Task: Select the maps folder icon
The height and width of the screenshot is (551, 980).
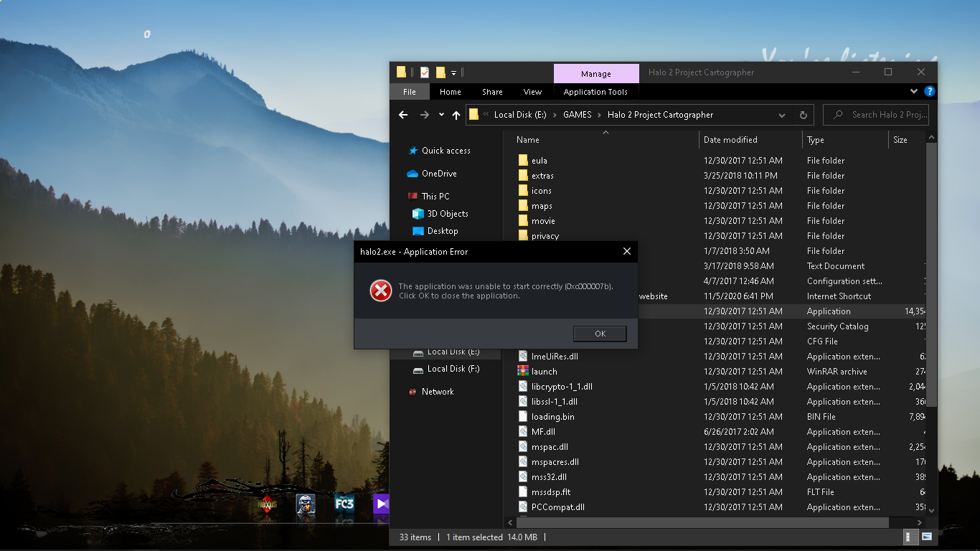Action: (524, 206)
